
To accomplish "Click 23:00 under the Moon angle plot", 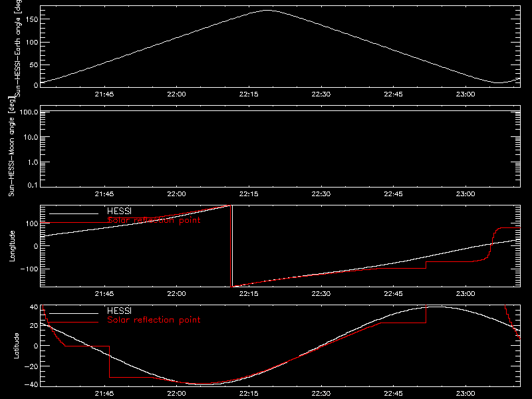I will [x=465, y=194].
